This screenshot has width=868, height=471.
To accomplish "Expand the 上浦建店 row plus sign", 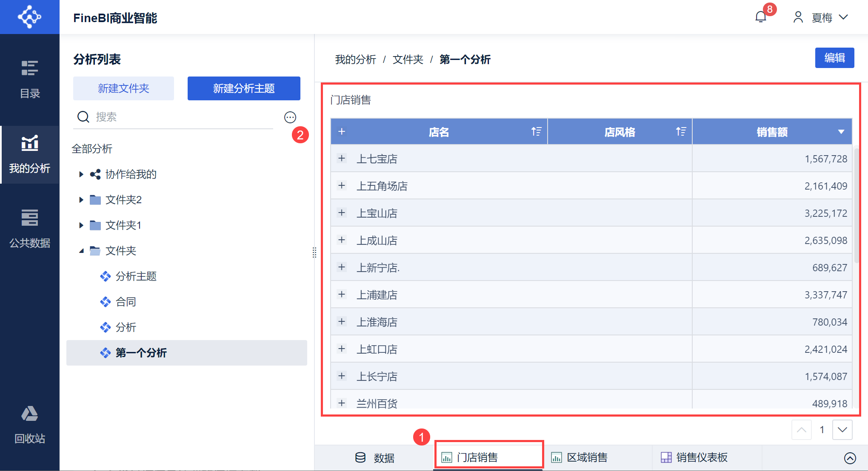I will (x=342, y=295).
